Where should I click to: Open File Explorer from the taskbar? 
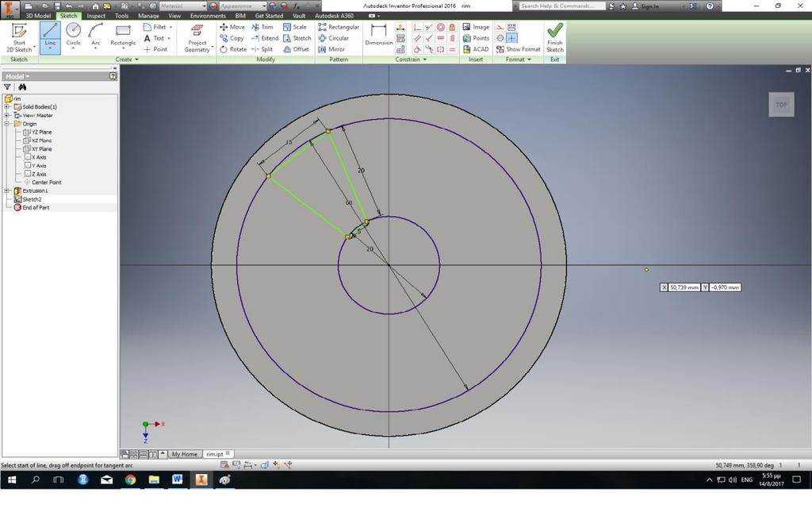pos(154,480)
